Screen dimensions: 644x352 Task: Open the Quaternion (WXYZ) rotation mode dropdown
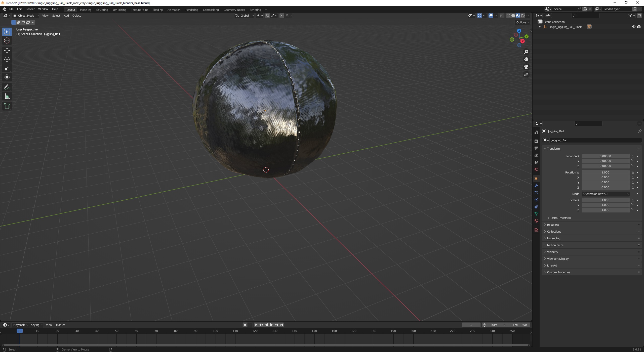[606, 194]
